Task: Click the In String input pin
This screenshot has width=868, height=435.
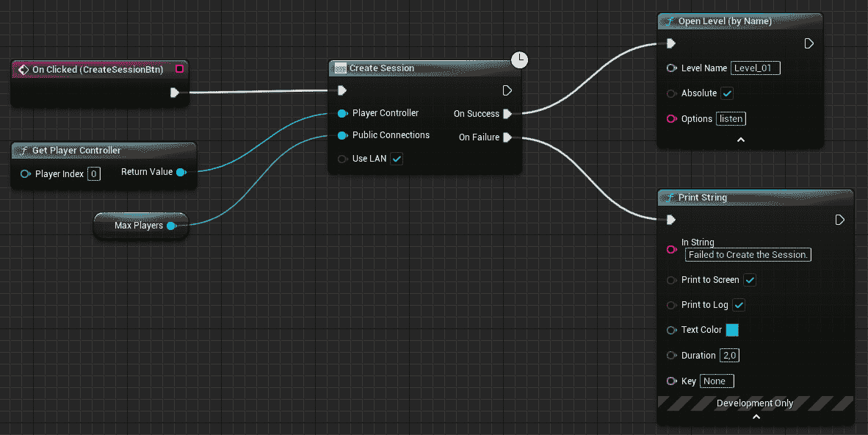Action: click(x=671, y=249)
